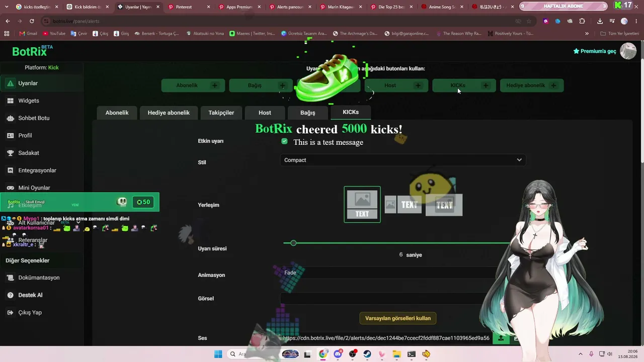Open the Windows Start menu
The image size is (644, 362).
pos(218,354)
